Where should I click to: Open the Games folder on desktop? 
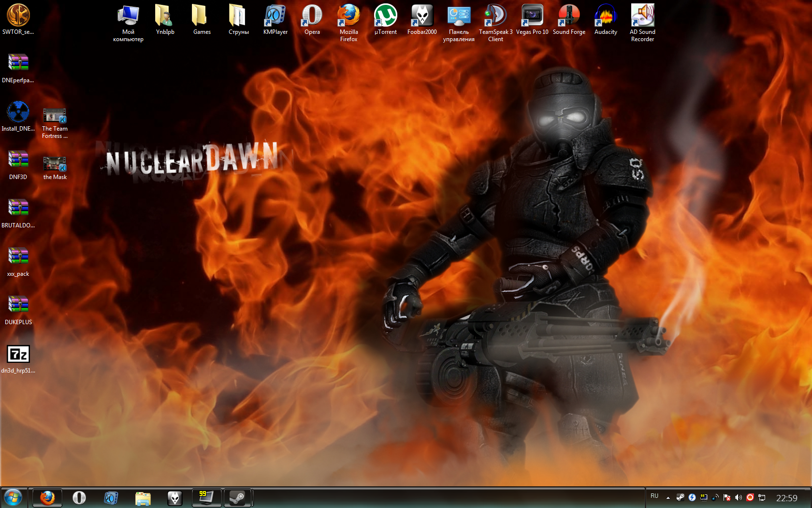[x=202, y=19]
